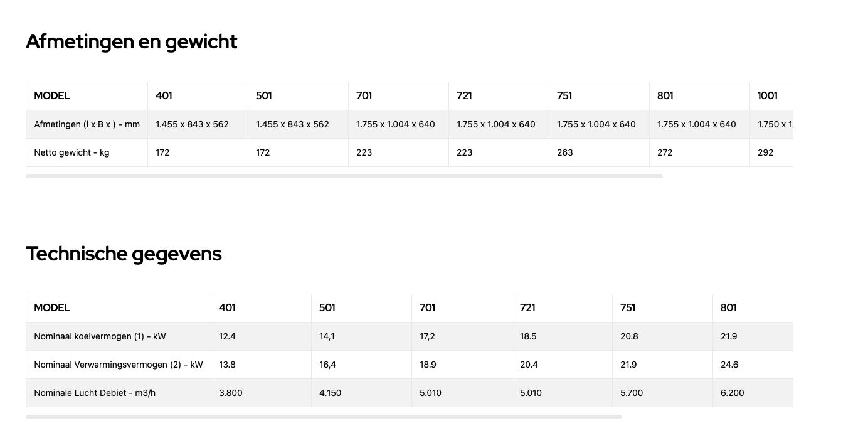Click the Afmetingen en gewicht heading
868x433 pixels.
[x=131, y=41]
